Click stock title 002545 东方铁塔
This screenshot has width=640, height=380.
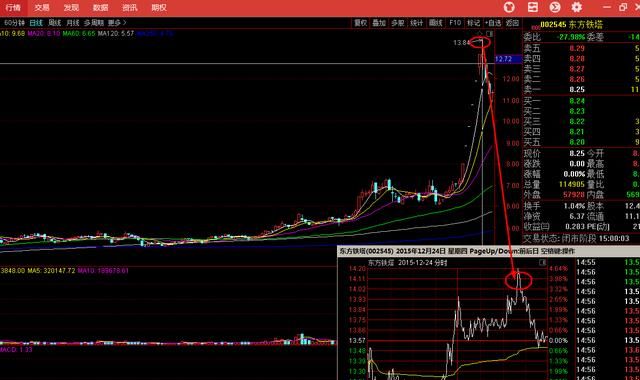tap(571, 24)
